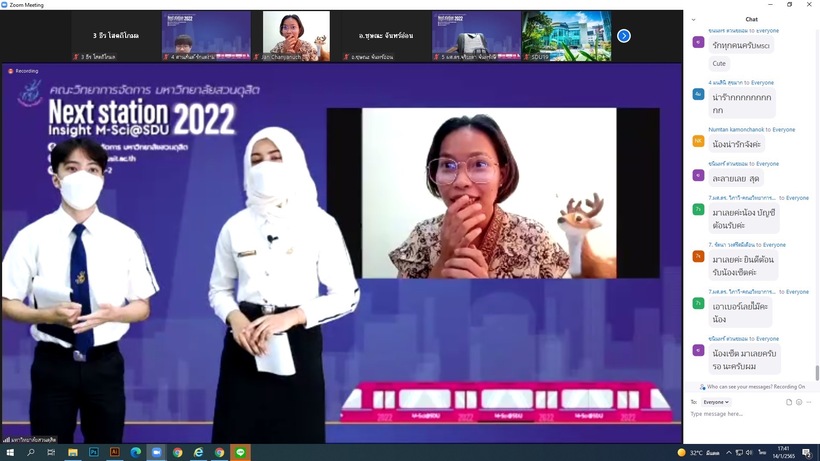Select the chat message 'Cute'
Image resolution: width=820 pixels, height=461 pixels.
coord(719,63)
